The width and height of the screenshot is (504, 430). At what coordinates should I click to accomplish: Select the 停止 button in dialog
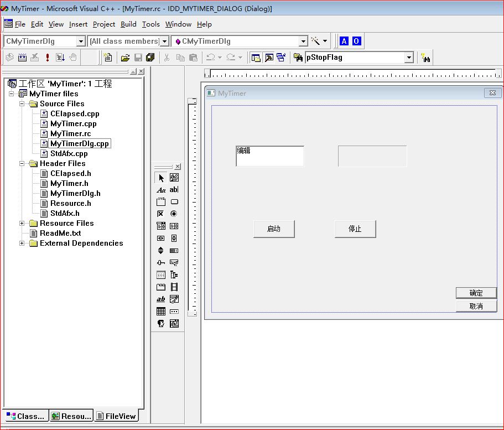(x=355, y=229)
